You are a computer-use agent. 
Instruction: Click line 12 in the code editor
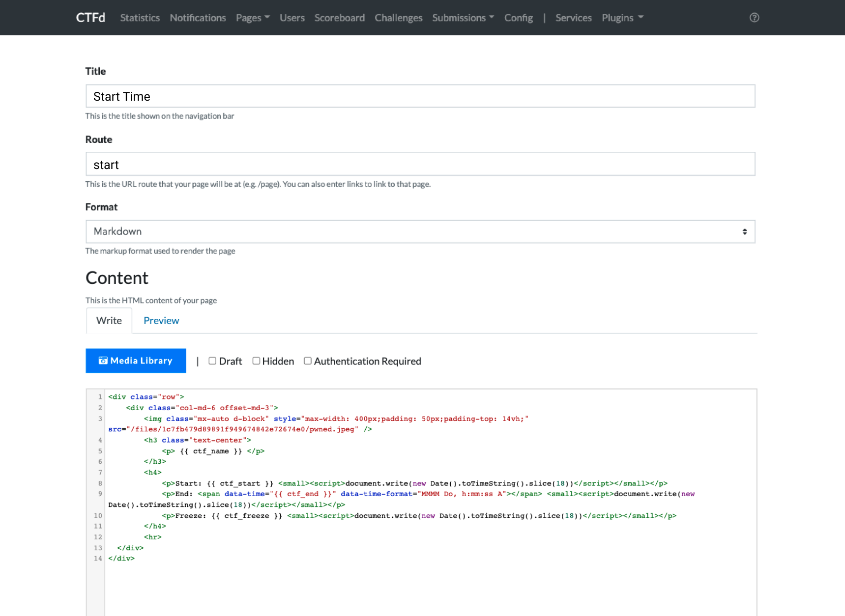point(153,537)
